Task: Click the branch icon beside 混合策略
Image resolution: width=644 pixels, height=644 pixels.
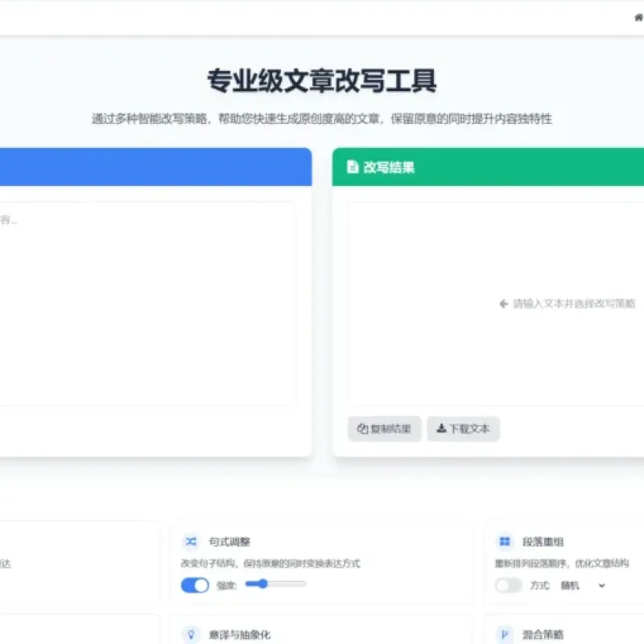Action: [505, 634]
